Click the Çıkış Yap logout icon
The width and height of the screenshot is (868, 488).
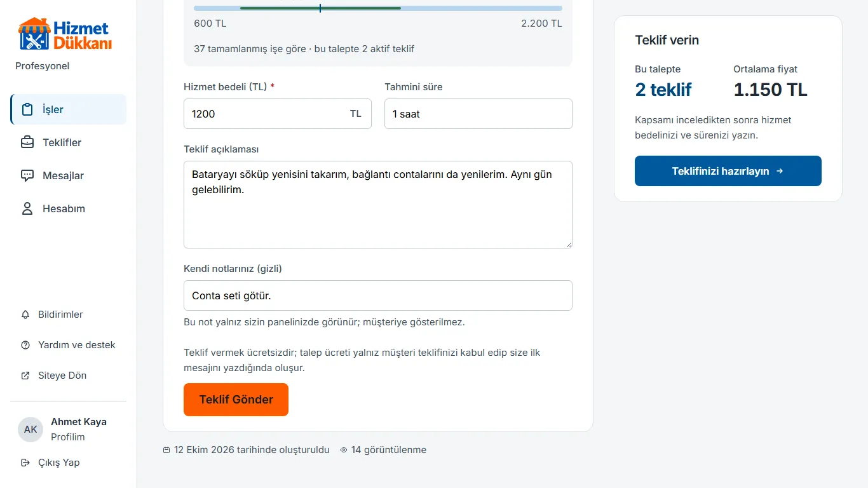tap(25, 463)
